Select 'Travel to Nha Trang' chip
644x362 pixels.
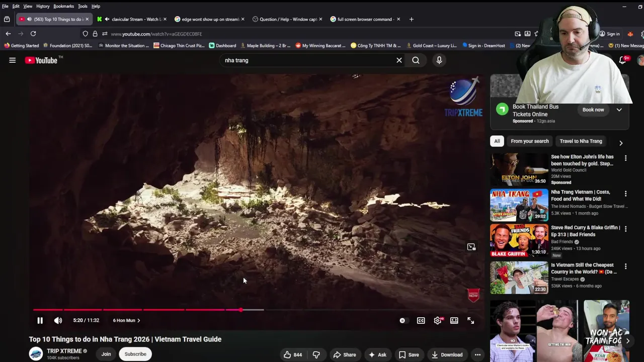click(581, 141)
